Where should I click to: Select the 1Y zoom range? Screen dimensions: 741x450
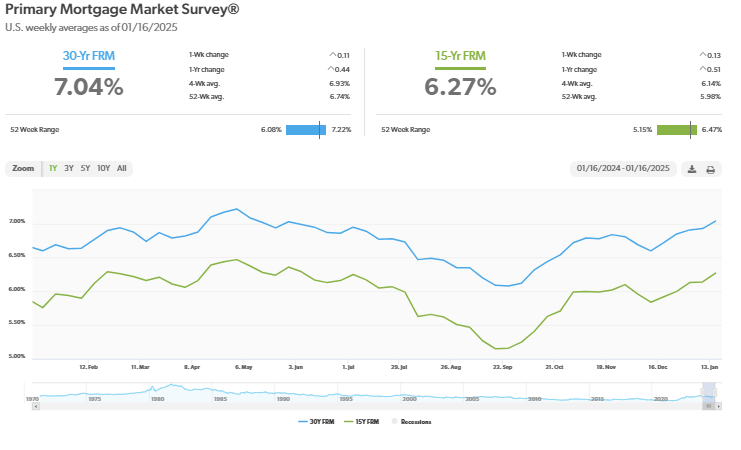[x=53, y=168]
